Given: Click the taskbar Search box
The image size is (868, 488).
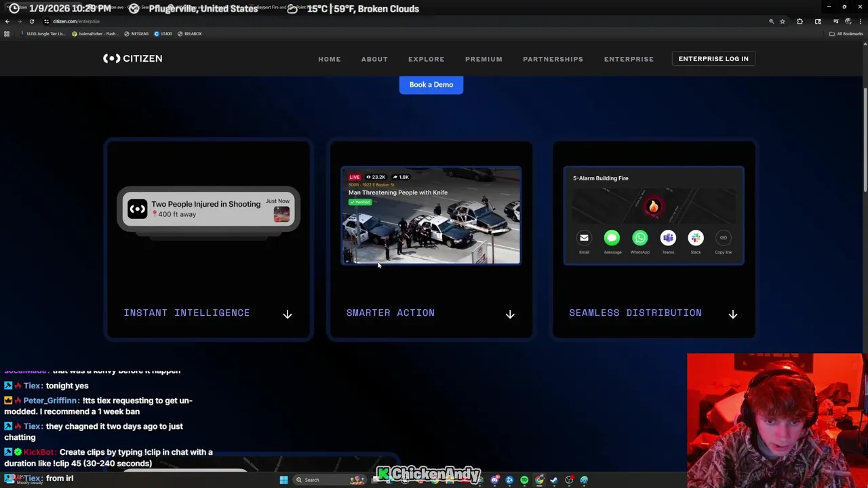Looking at the screenshot, I should coord(329,480).
